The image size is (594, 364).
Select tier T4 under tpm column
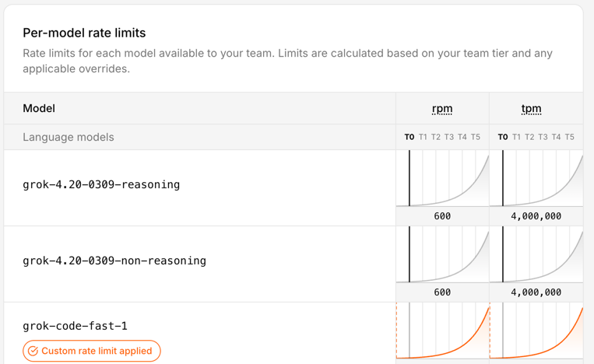(x=556, y=137)
